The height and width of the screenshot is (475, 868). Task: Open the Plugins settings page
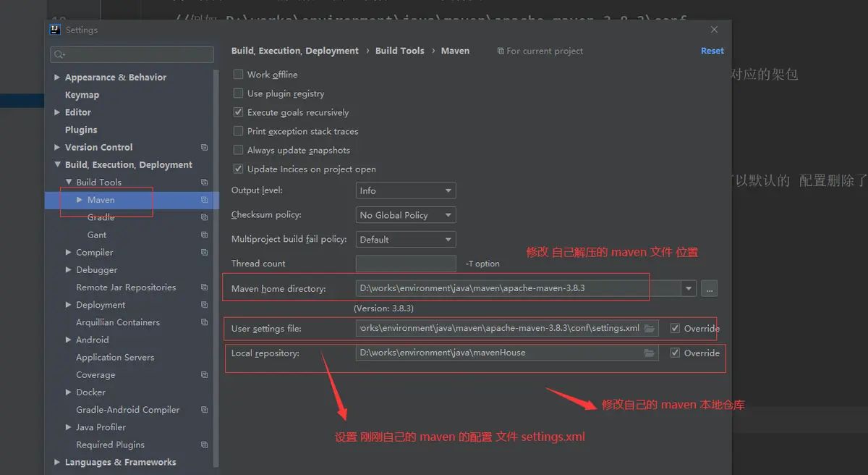pos(81,130)
